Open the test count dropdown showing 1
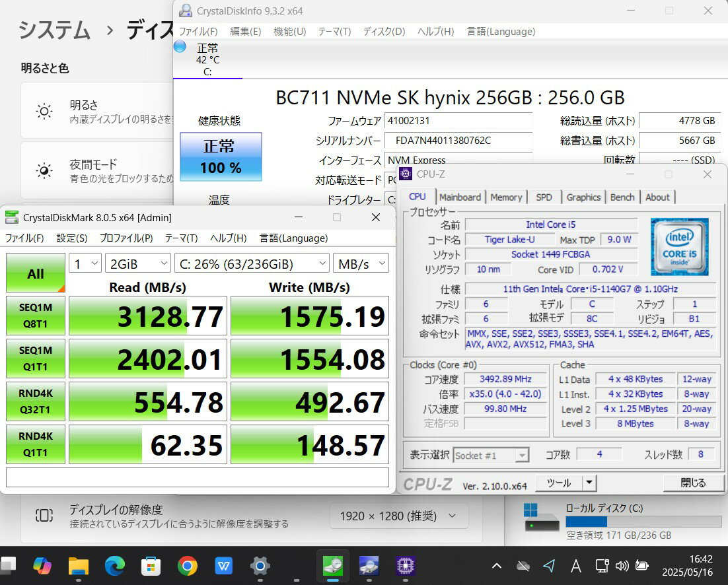The image size is (728, 585). click(85, 264)
